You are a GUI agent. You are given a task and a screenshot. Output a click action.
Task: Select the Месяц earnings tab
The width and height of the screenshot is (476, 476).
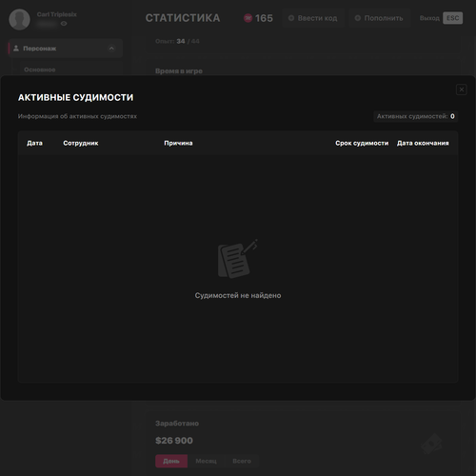[x=206, y=461]
